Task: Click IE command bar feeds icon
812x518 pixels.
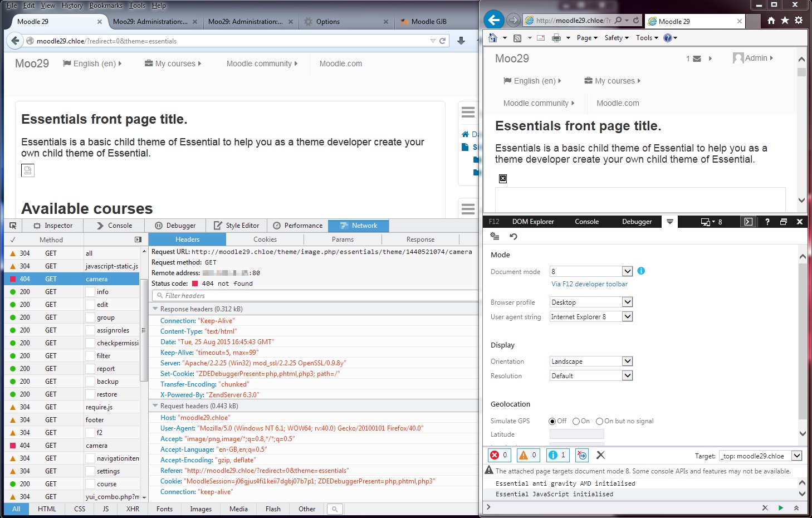Action: (x=517, y=38)
